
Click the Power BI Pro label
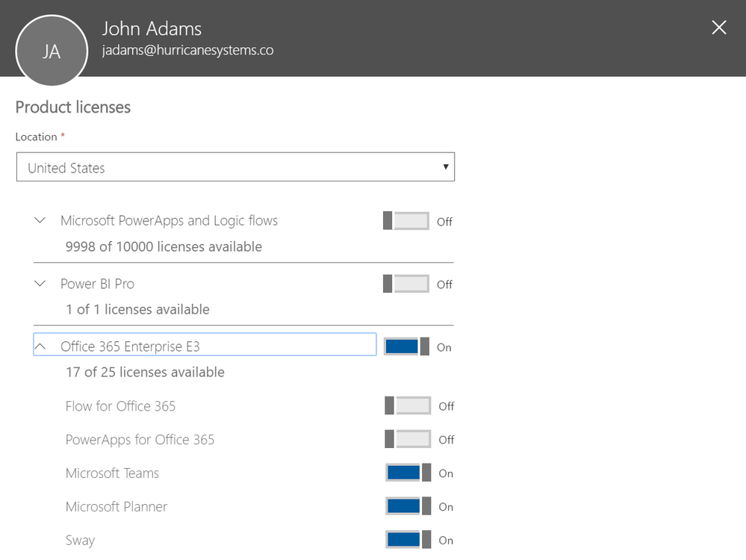coord(97,284)
